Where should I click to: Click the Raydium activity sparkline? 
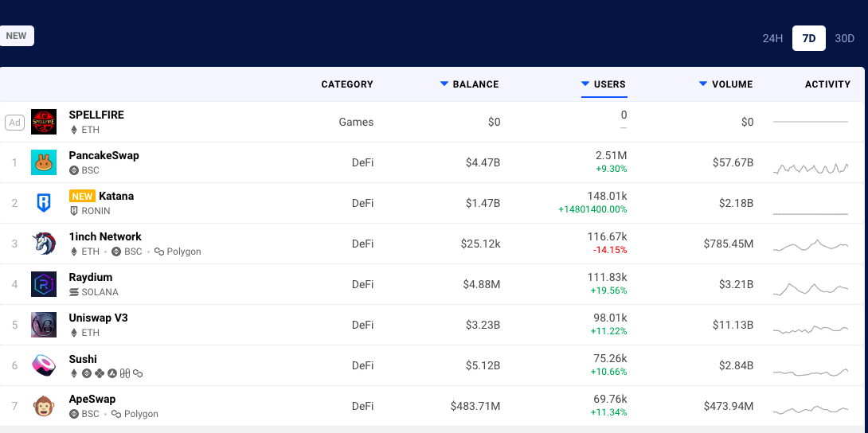click(x=811, y=289)
